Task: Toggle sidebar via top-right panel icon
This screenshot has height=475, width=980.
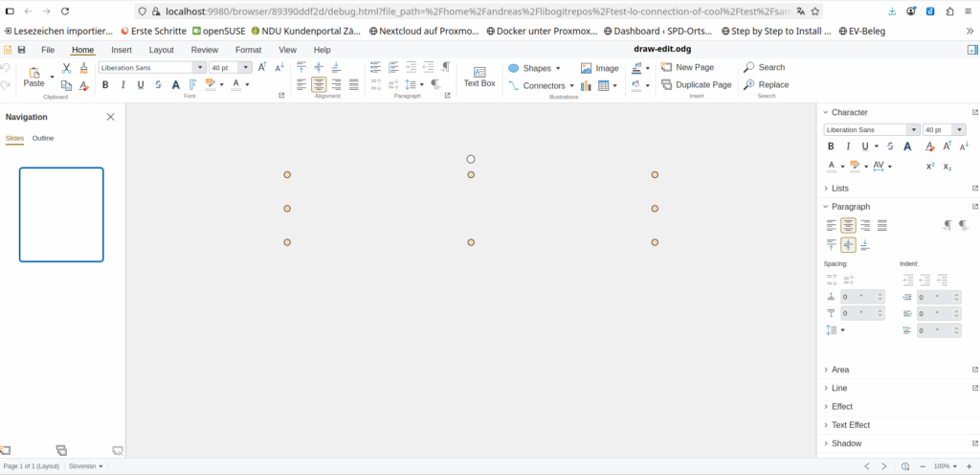Action: point(970,50)
